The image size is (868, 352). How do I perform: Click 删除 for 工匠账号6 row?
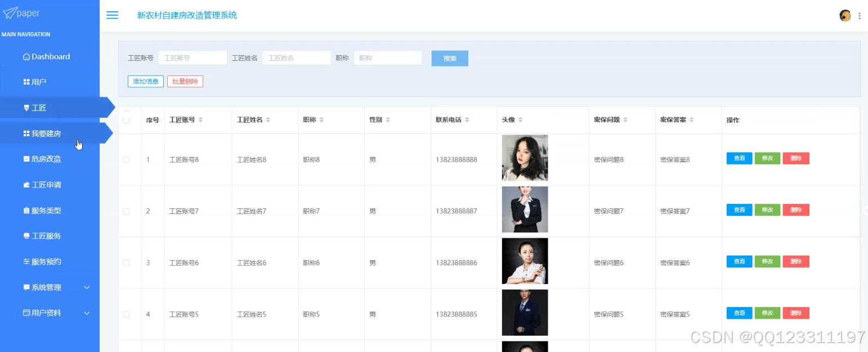796,261
